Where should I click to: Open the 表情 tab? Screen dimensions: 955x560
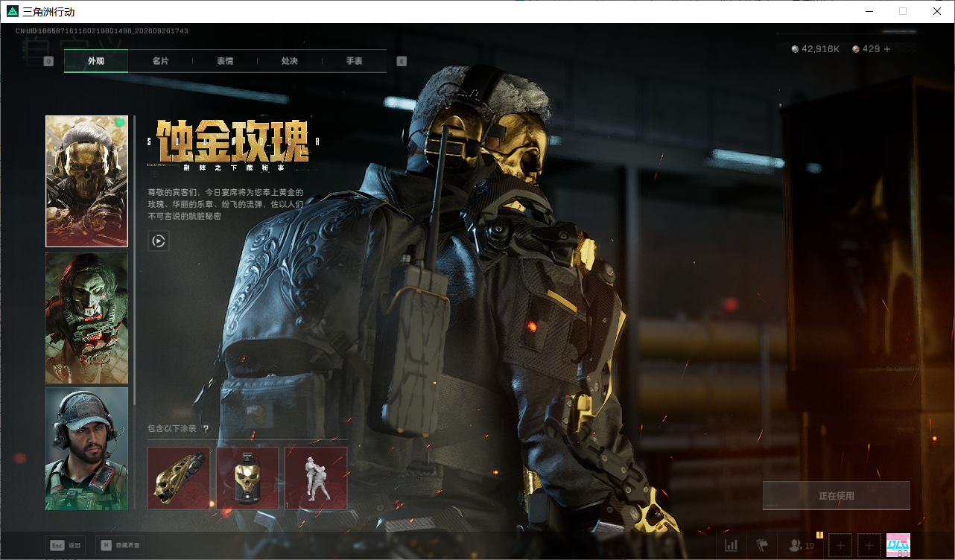(225, 61)
